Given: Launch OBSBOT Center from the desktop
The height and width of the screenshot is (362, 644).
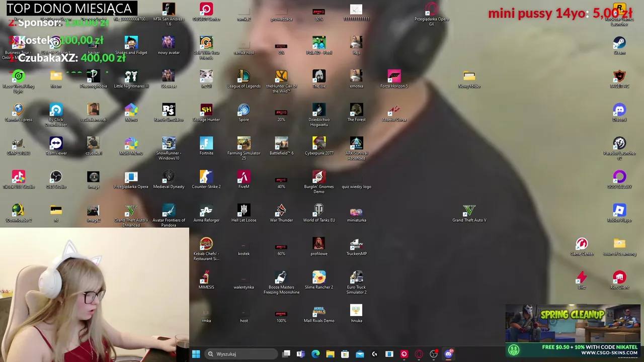Looking at the screenshot, I should (206, 10).
